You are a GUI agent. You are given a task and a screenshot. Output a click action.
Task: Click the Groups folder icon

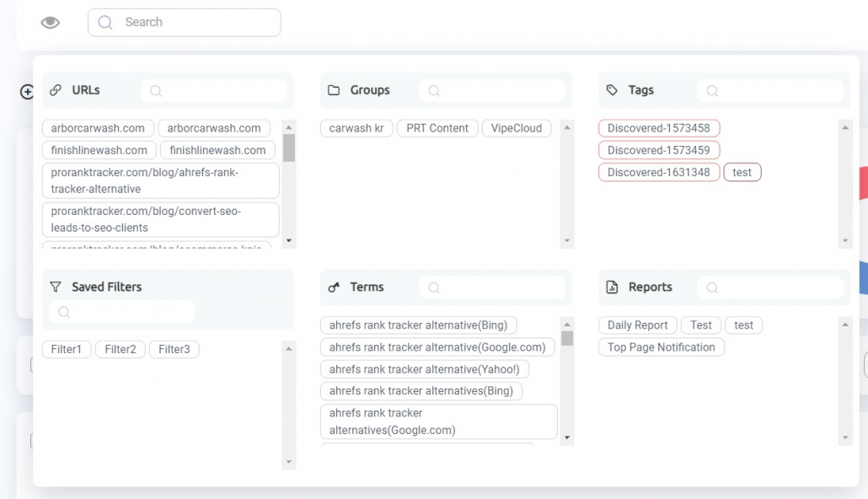(x=333, y=89)
